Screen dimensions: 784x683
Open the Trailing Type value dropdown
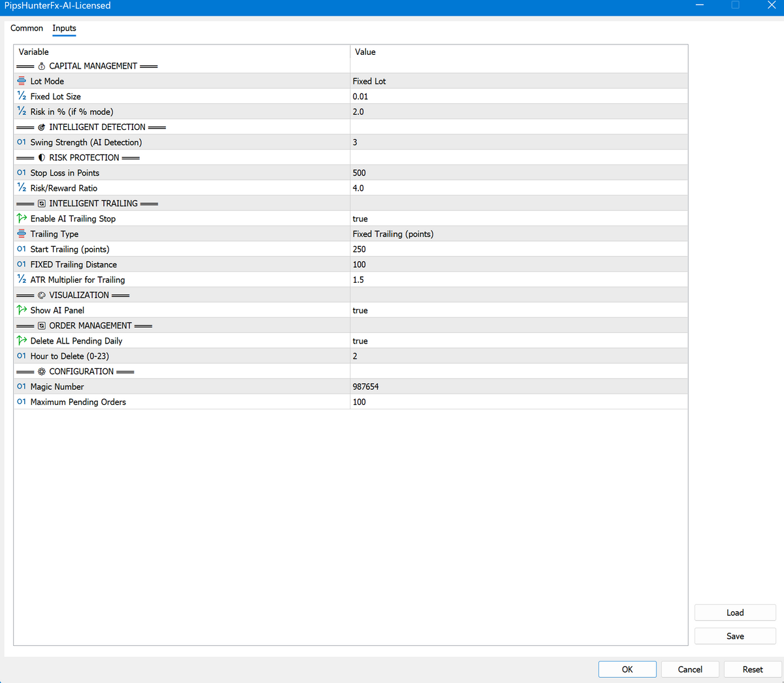click(393, 234)
